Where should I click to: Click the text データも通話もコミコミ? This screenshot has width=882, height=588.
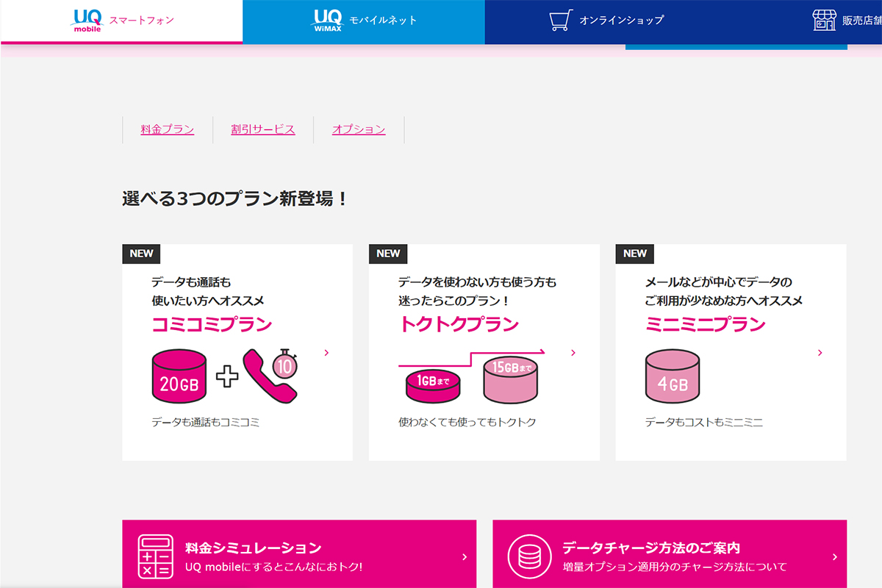[205, 423]
